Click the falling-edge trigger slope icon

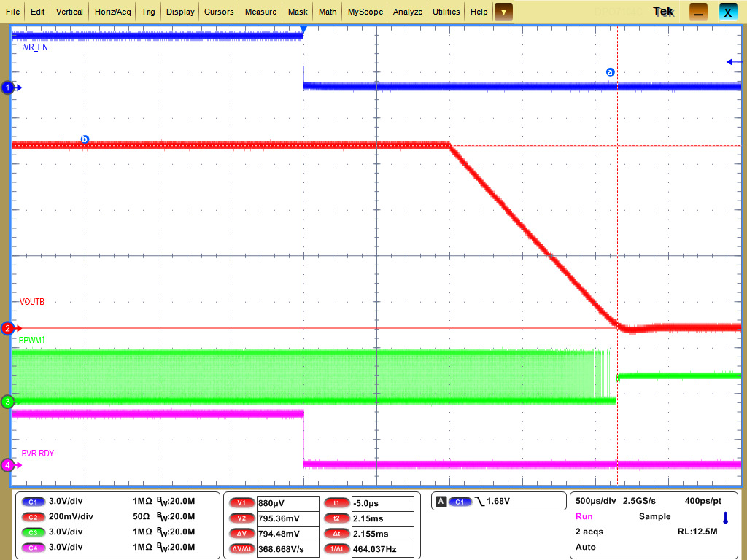(x=481, y=501)
